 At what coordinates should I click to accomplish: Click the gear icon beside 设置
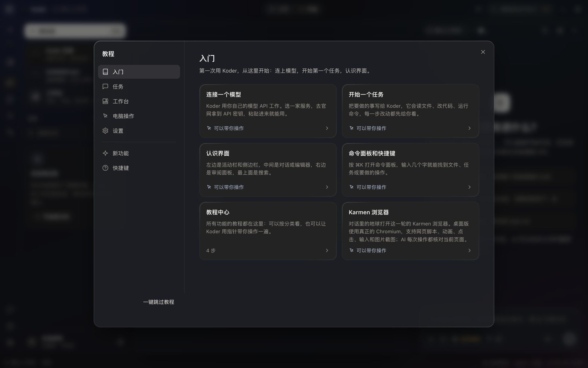coord(105,131)
